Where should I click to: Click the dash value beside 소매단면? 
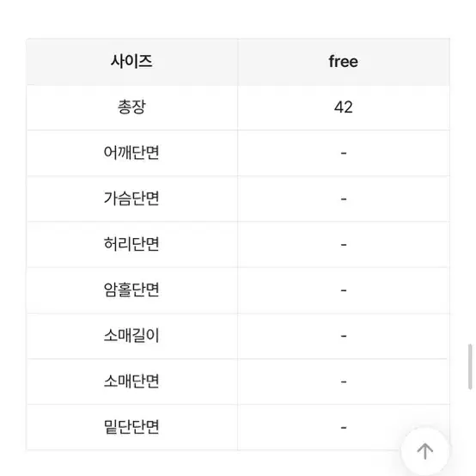click(x=344, y=381)
